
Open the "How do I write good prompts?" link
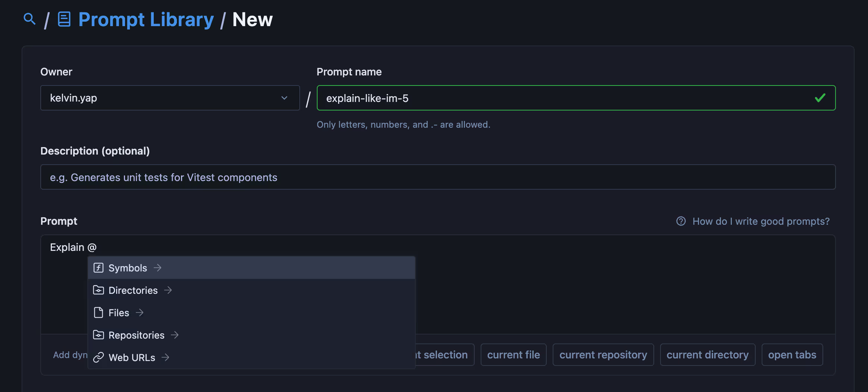coord(761,221)
